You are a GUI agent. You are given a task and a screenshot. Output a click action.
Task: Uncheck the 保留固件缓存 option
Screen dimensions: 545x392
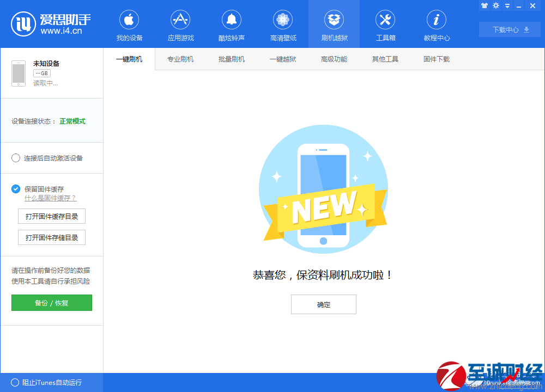(16, 189)
